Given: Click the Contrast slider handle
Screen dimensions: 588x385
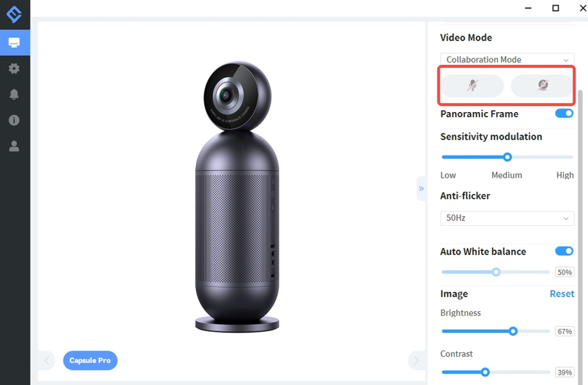Looking at the screenshot, I should click(485, 372).
